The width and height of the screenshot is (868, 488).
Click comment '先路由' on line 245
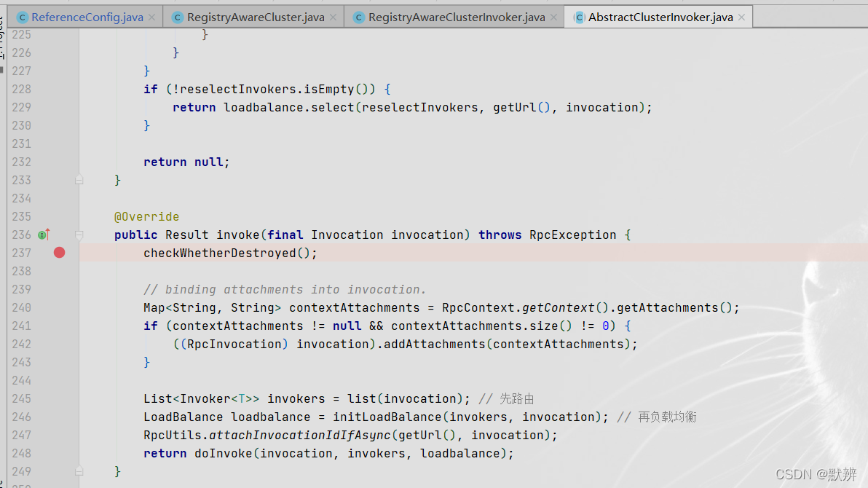tap(516, 399)
